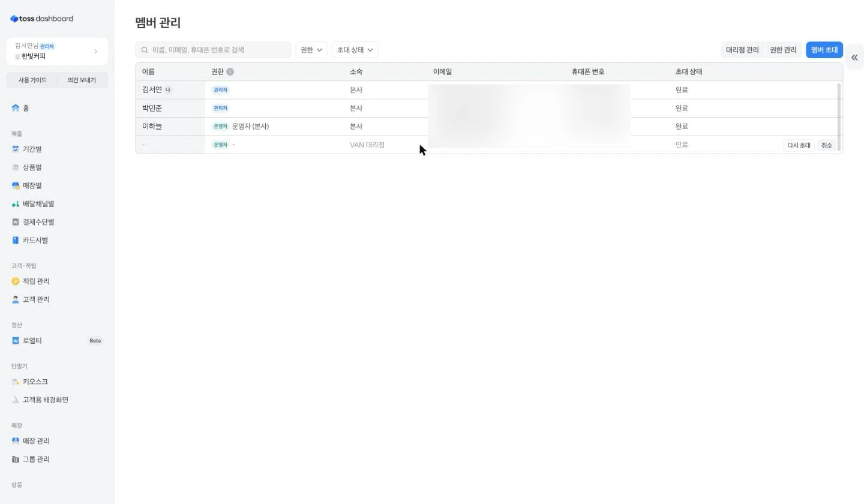
Task: Click the blue 멤버 초대 button
Action: pyautogui.click(x=824, y=50)
